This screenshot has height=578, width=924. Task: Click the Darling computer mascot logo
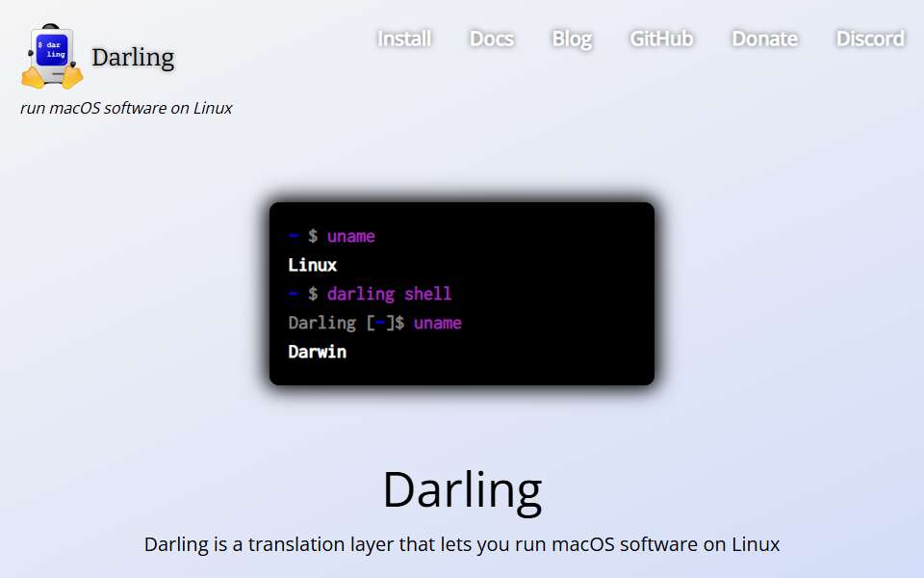(52, 57)
